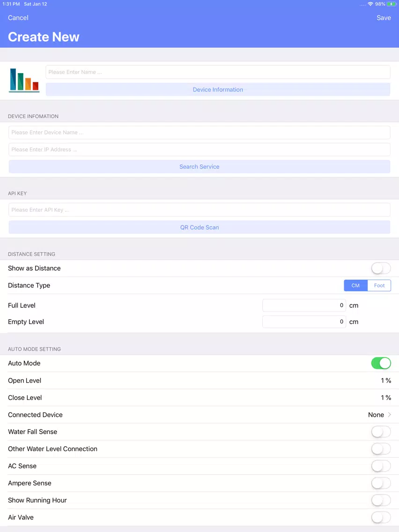Open the Close Level percentage picker
This screenshot has height=532, width=399.
(386, 398)
